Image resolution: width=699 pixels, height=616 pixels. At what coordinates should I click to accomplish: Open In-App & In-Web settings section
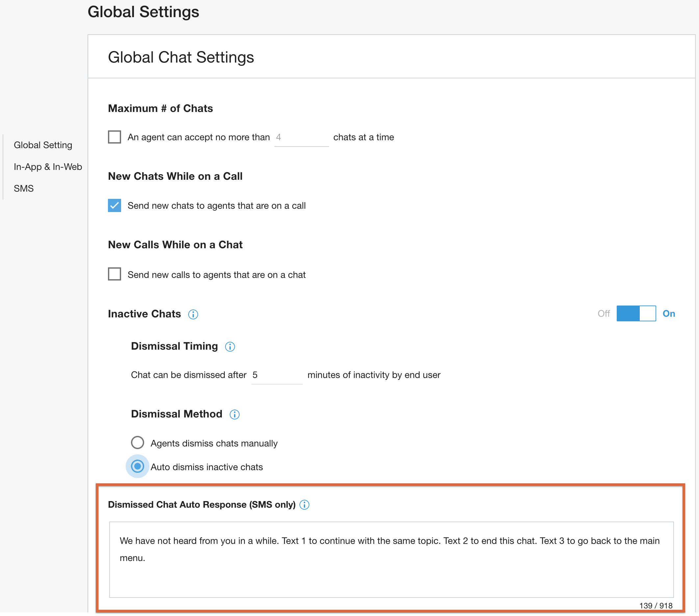(x=48, y=167)
